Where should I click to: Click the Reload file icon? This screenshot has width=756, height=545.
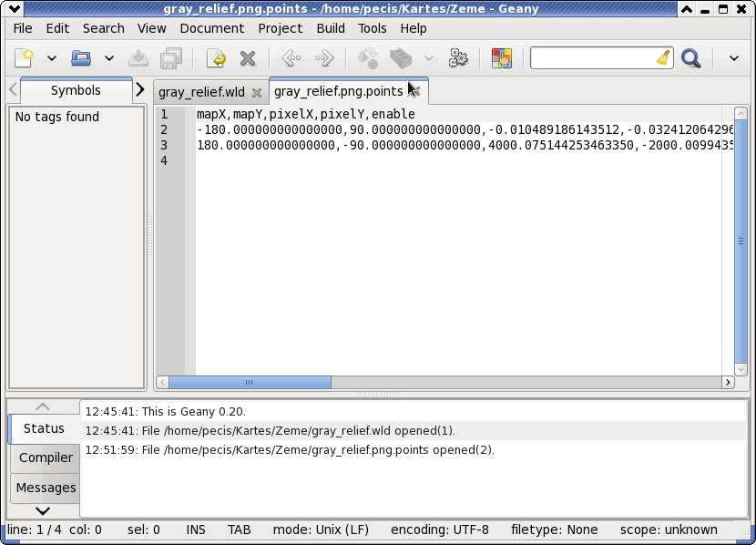tap(217, 58)
